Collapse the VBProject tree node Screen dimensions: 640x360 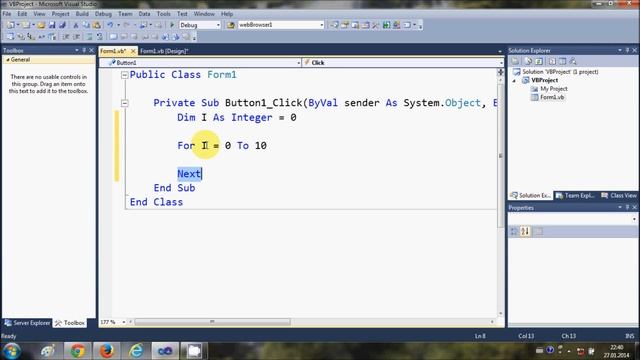(x=514, y=81)
